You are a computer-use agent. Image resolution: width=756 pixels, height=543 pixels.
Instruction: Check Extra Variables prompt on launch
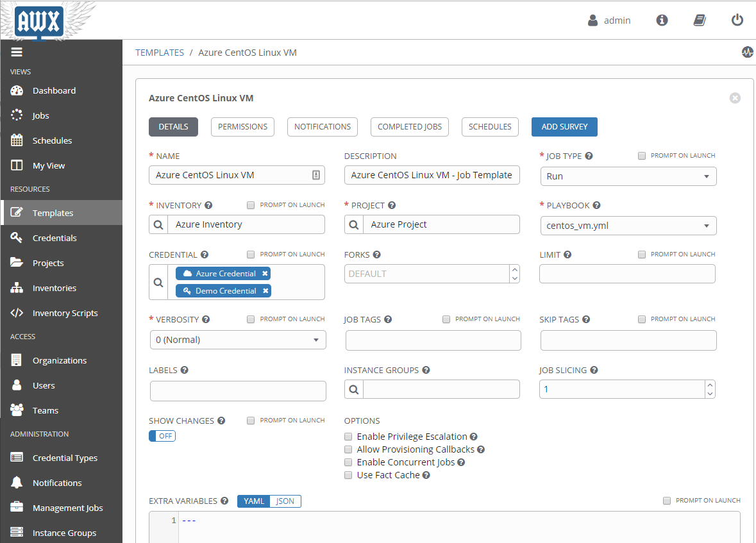pos(667,501)
